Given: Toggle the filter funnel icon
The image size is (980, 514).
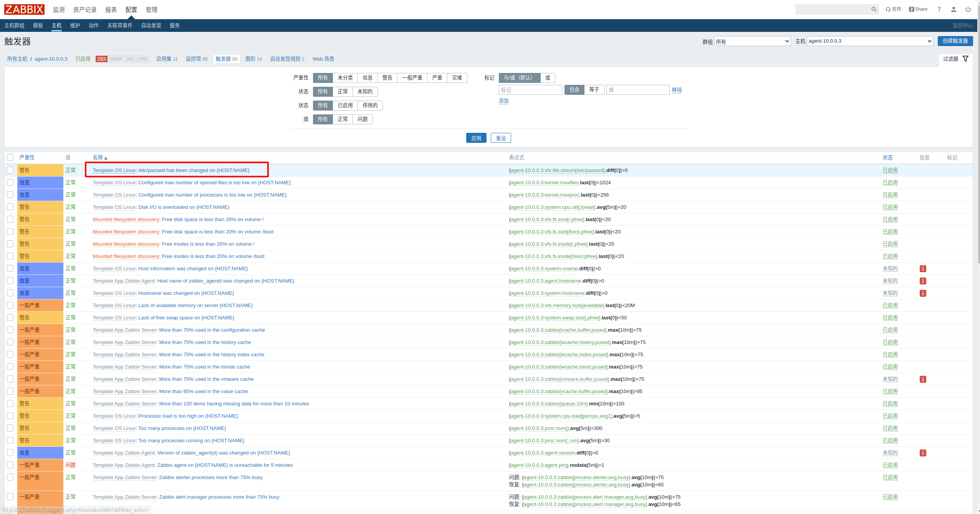Looking at the screenshot, I should pyautogui.click(x=965, y=59).
